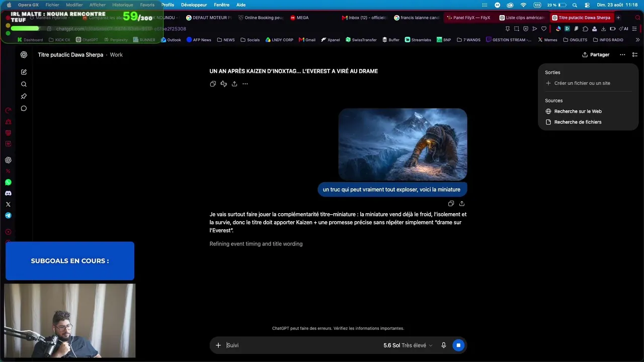
Task: Open X (Twitter) in the Opera GX sidebar
Action: click(x=8, y=204)
